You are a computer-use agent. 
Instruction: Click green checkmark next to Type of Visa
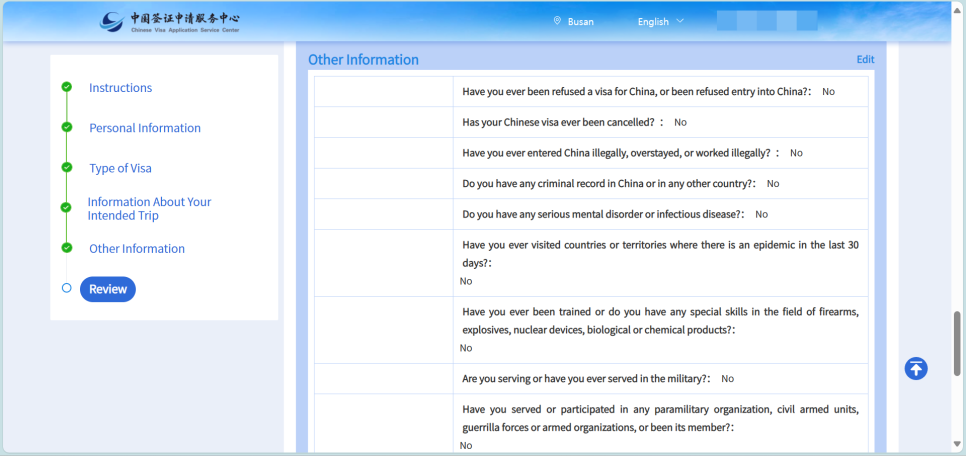(x=67, y=167)
